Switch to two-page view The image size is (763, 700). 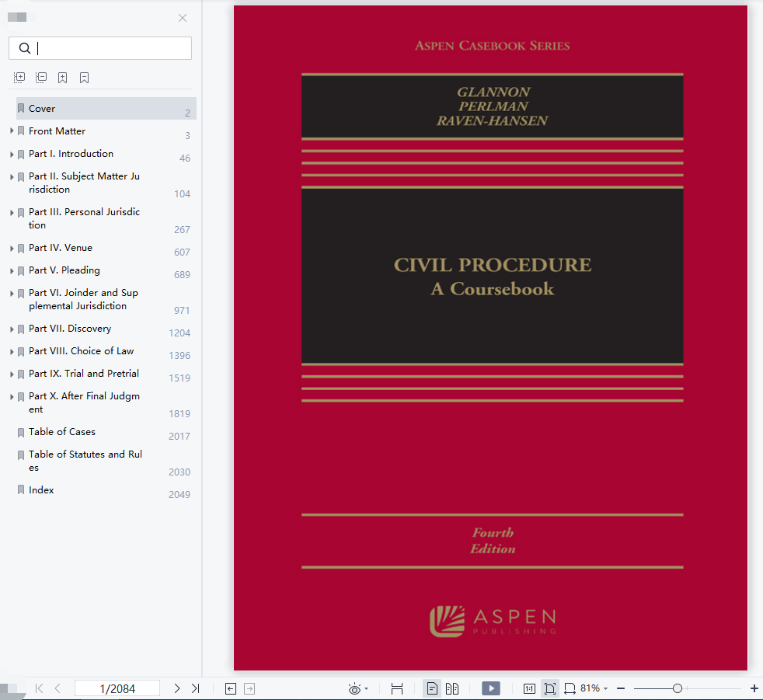pyautogui.click(x=452, y=689)
